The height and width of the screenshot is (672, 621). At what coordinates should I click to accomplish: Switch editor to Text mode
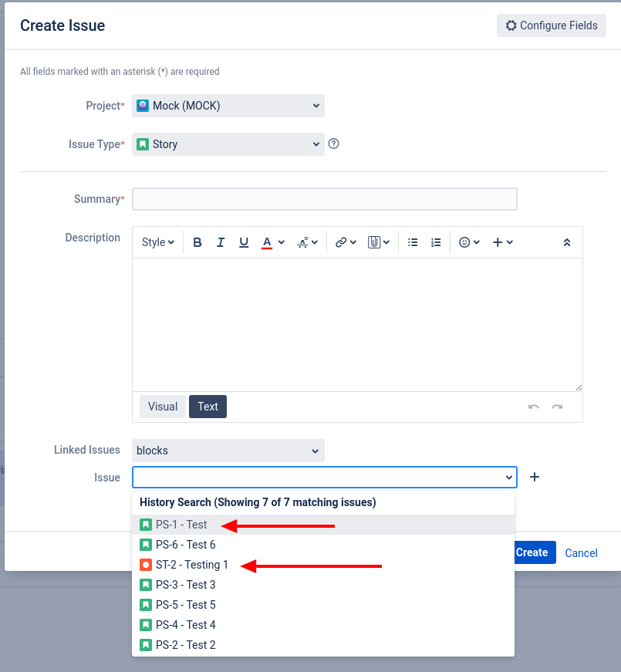[x=208, y=407]
